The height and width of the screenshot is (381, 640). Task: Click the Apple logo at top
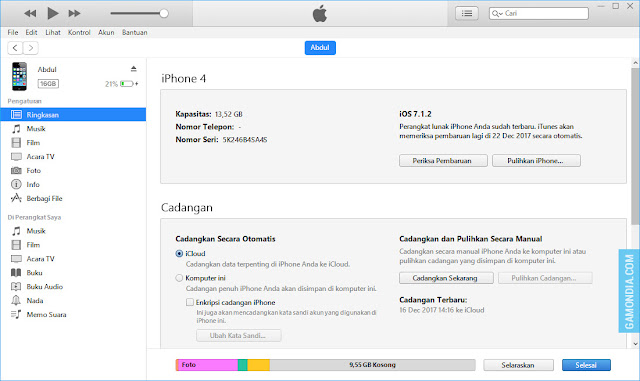coord(320,13)
